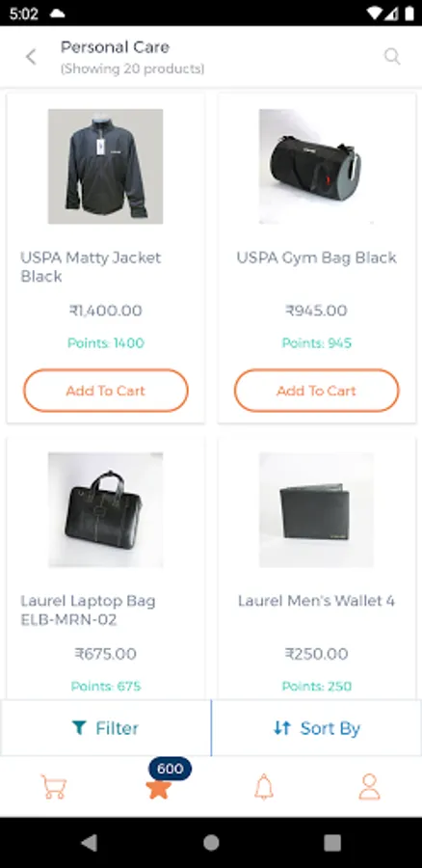The image size is (422, 868).
Task: Open the user profile icon
Action: 369,787
